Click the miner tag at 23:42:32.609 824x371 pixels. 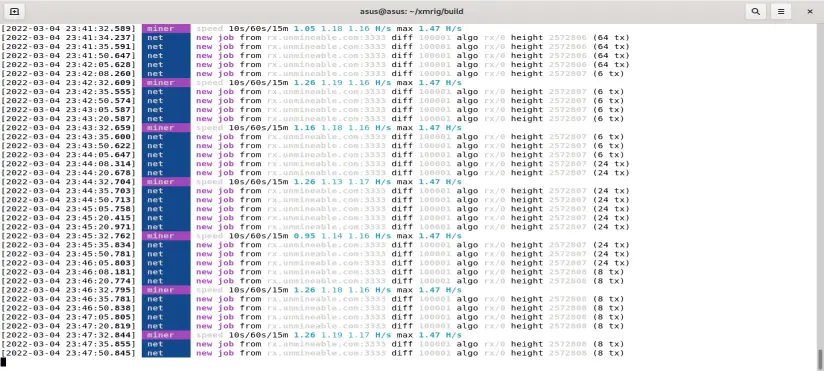point(166,83)
